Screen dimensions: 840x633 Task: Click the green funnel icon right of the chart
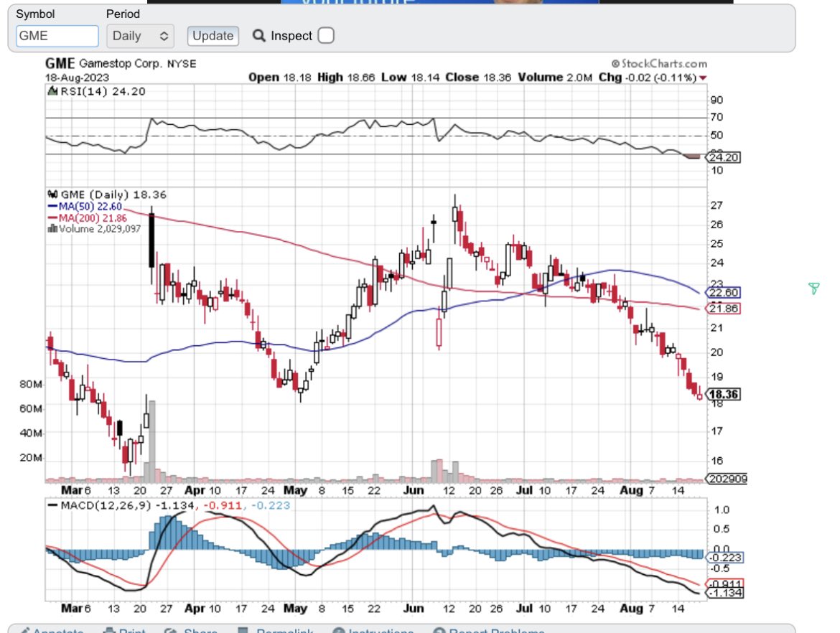pos(813,289)
